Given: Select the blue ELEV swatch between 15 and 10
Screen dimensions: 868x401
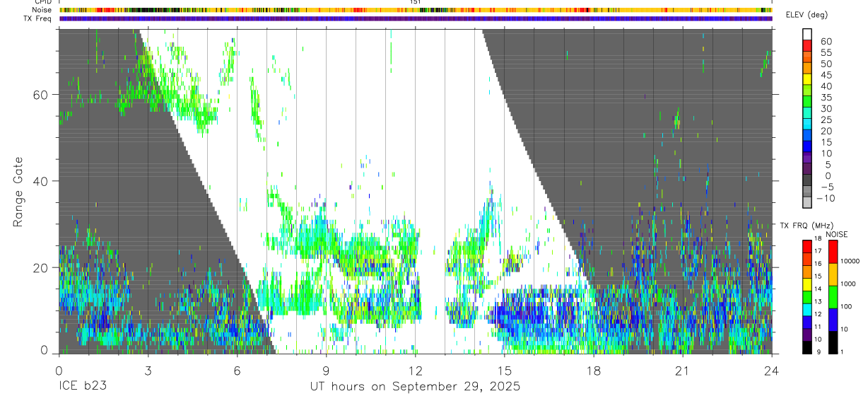Looking at the screenshot, I should tap(808, 146).
